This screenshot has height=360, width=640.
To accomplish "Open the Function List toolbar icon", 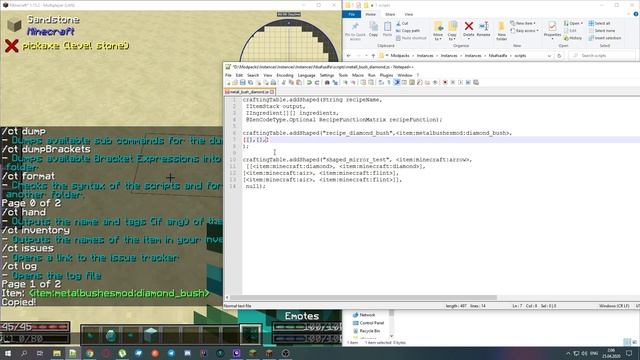I will 420,82.
